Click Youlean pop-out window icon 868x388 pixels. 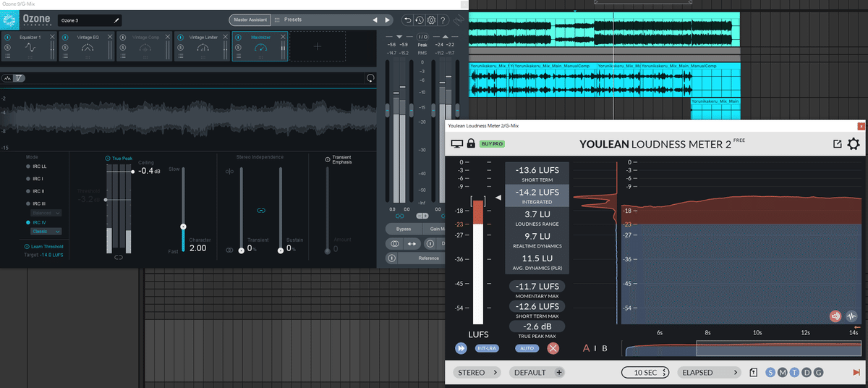837,143
